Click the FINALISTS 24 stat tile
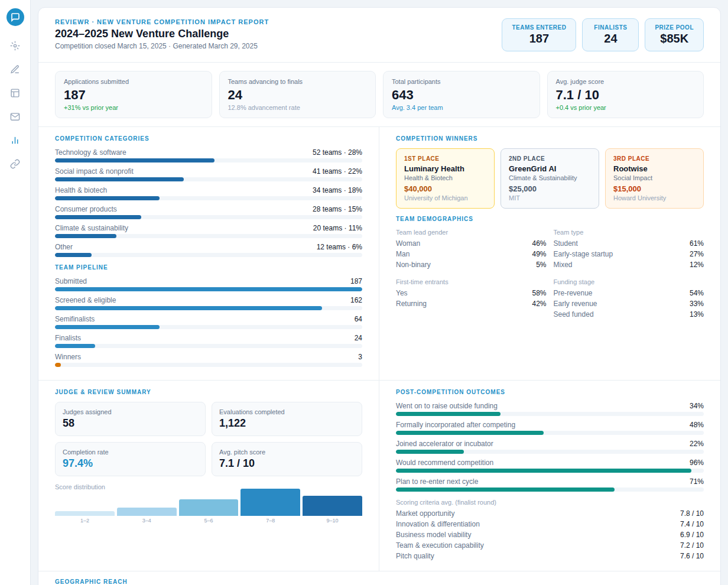 click(610, 35)
